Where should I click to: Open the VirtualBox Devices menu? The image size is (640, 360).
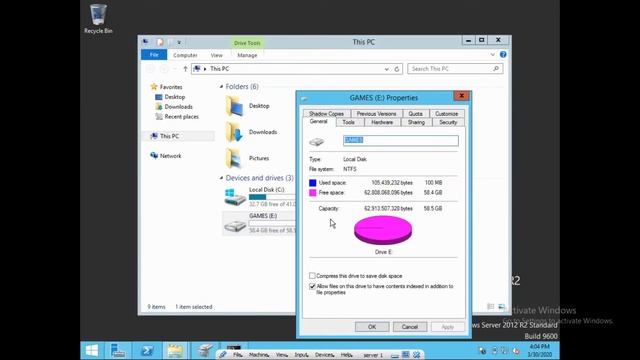point(324,355)
